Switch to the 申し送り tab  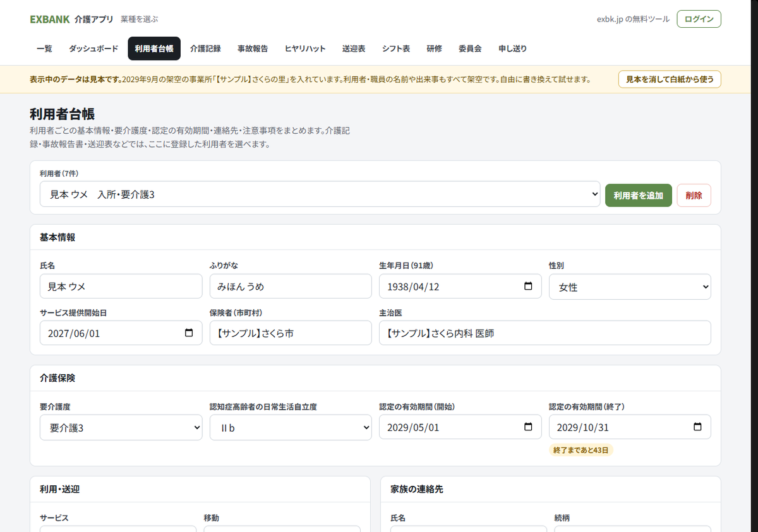[x=512, y=49]
